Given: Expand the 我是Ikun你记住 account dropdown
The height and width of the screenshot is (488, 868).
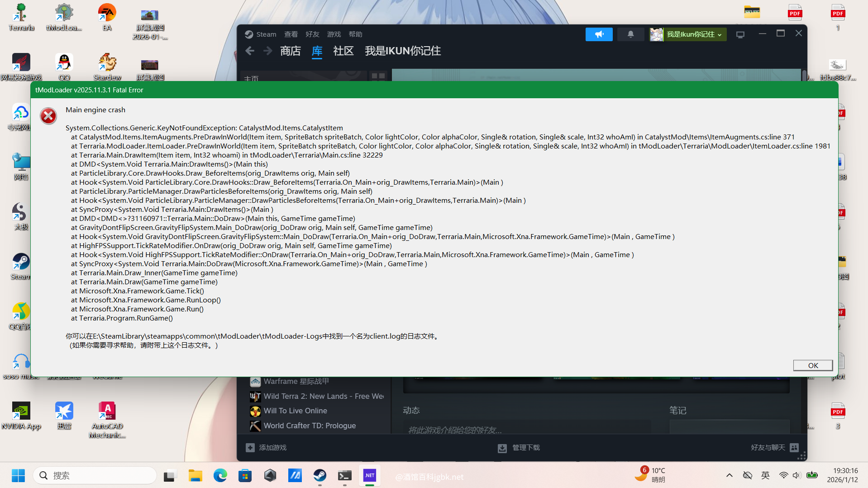Looking at the screenshot, I should click(687, 34).
